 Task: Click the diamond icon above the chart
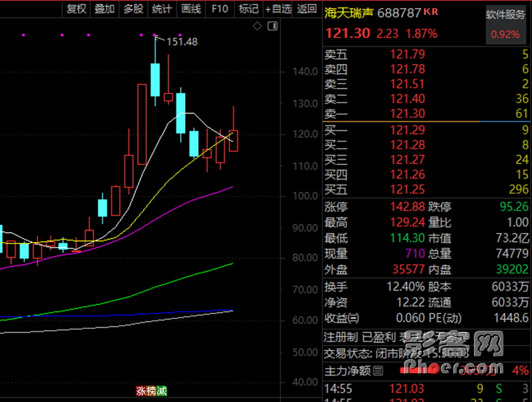tap(257, 26)
